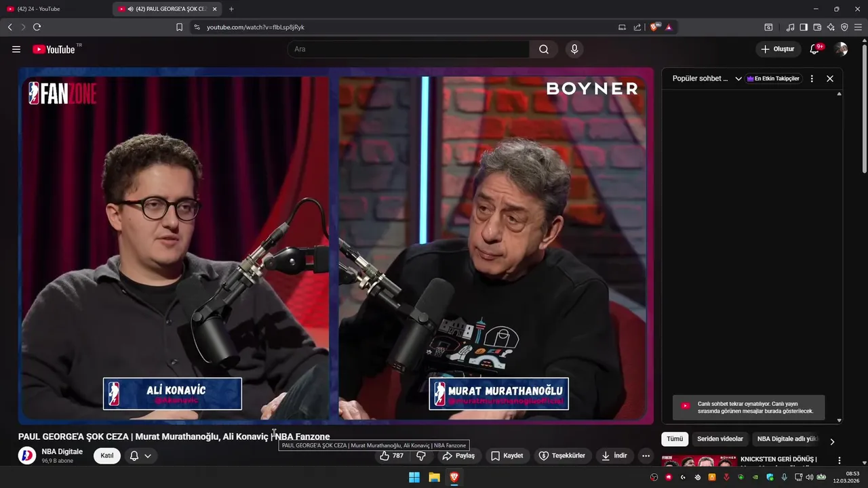Open the browser main menu
The image size is (868, 488).
[858, 27]
